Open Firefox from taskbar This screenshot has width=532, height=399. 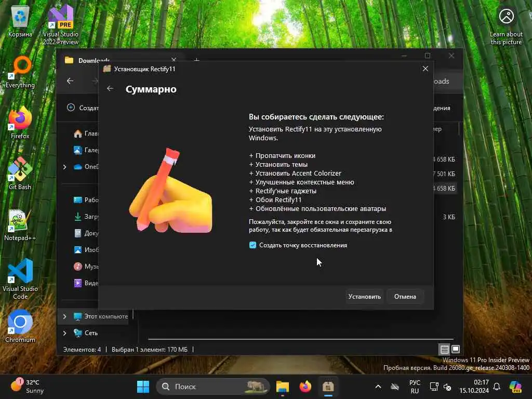[305, 387]
